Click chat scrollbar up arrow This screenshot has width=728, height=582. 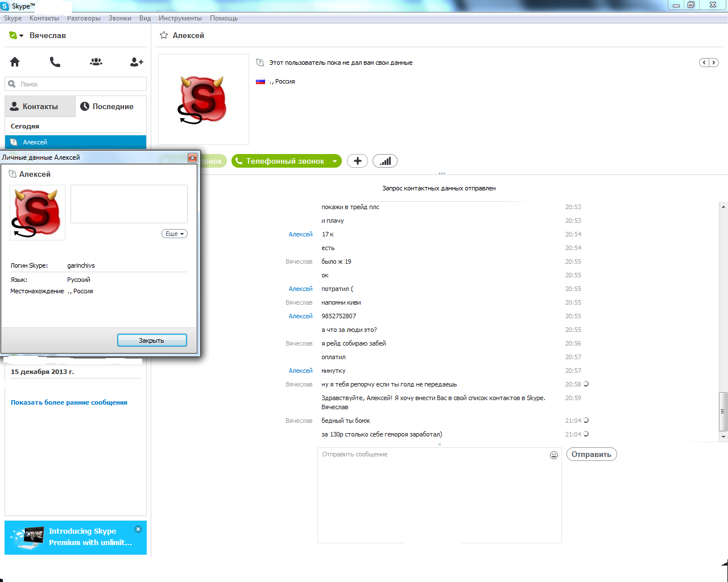click(723, 207)
